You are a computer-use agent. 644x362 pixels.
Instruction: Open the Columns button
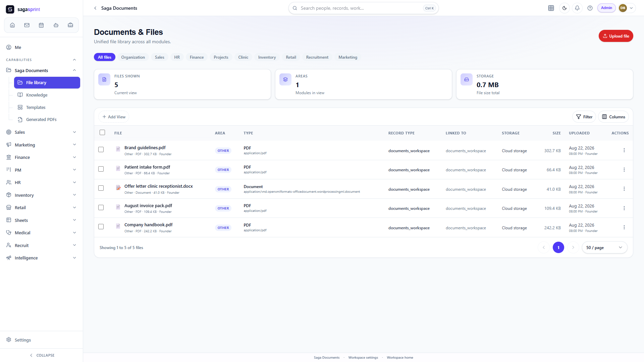coord(613,117)
